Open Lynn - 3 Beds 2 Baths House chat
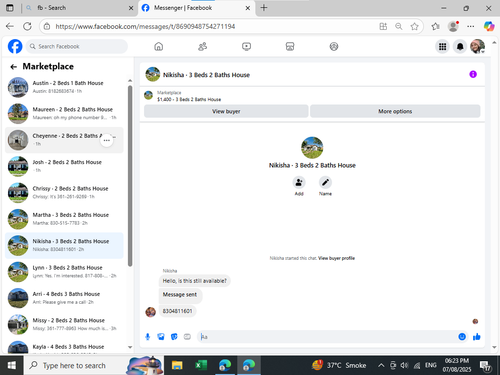Image resolution: width=500 pixels, height=375 pixels. pyautogui.click(x=64, y=272)
